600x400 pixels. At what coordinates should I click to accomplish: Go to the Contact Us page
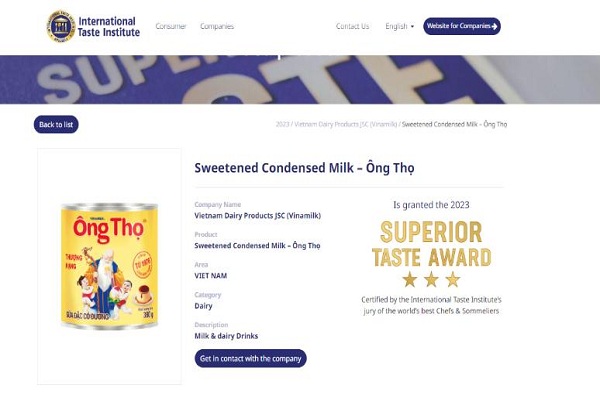click(352, 26)
